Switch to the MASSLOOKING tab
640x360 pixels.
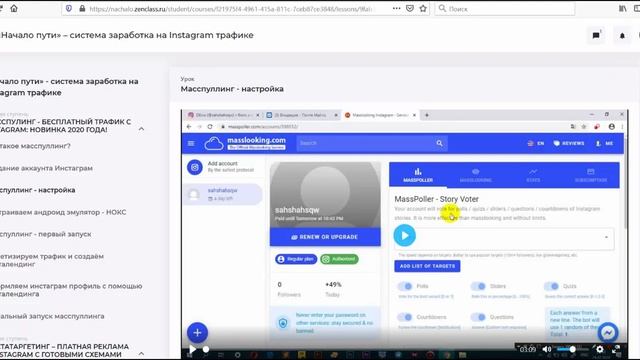(476, 175)
